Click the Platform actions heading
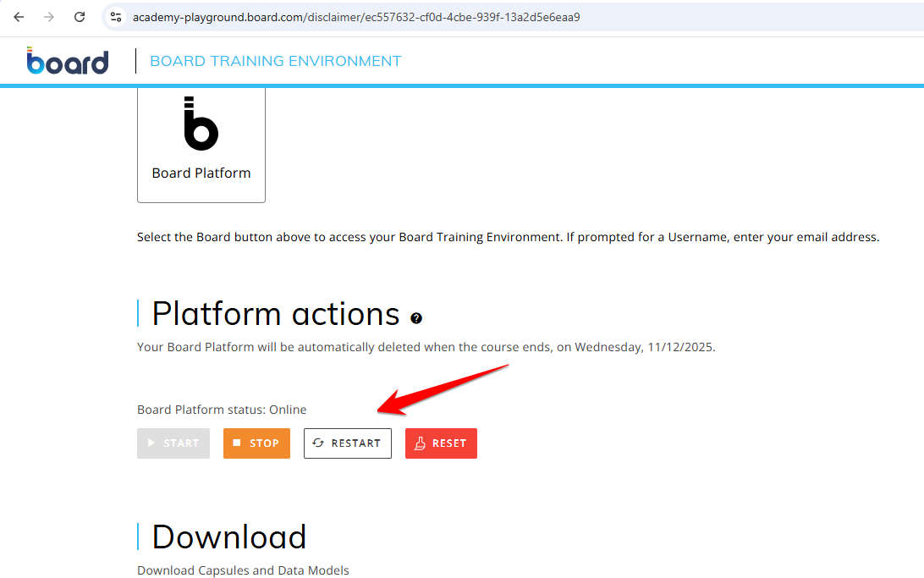Viewport: 924px width, 578px height. point(276,313)
